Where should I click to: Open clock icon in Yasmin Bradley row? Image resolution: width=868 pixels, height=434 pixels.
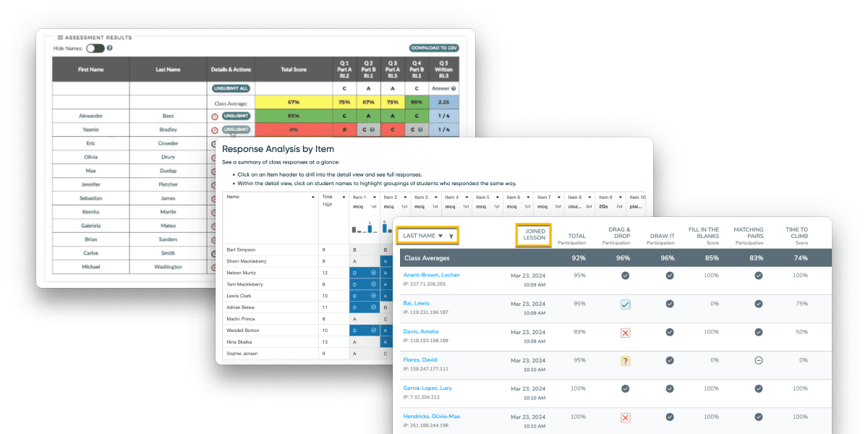215,130
